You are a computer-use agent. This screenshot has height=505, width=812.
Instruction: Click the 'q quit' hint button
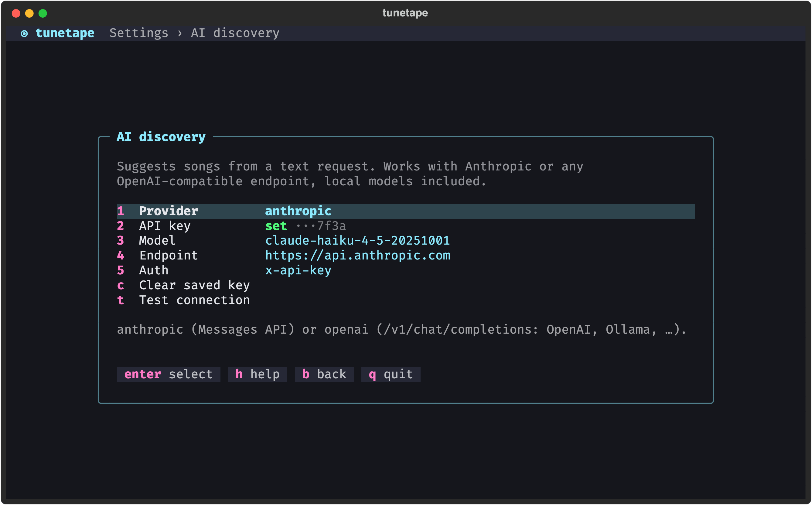click(x=391, y=374)
